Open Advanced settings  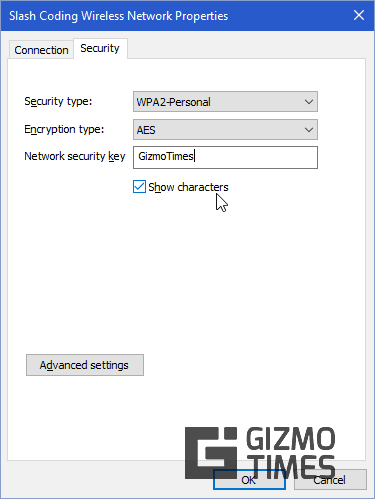coord(85,365)
